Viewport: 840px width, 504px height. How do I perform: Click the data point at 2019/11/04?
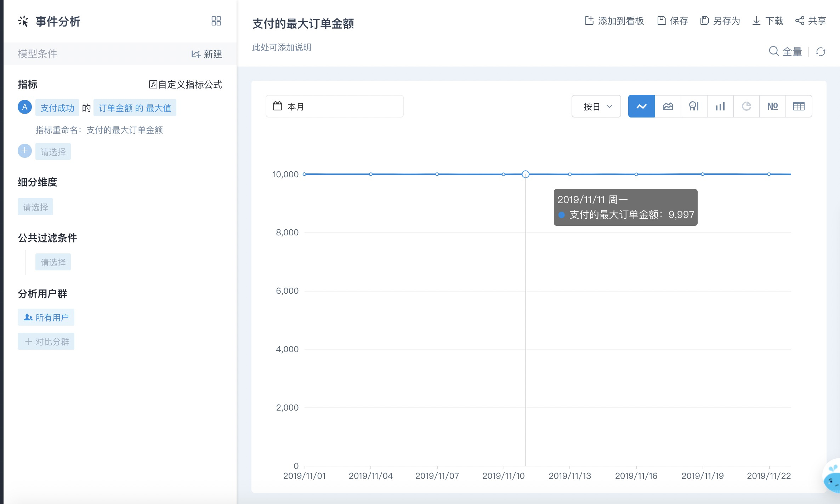point(371,174)
